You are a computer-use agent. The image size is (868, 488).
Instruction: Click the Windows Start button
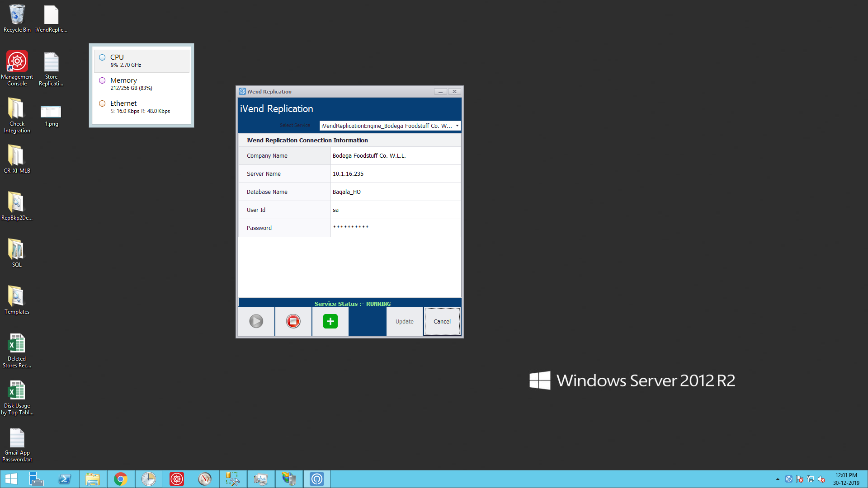pos(11,479)
